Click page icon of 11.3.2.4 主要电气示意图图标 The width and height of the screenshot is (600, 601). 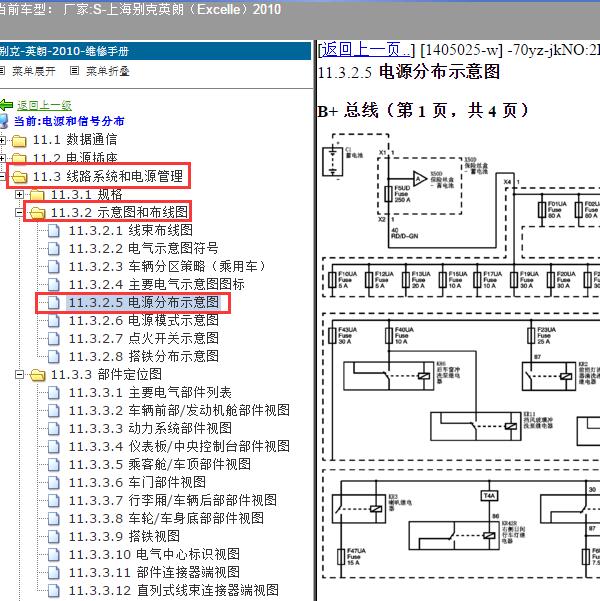tap(54, 285)
